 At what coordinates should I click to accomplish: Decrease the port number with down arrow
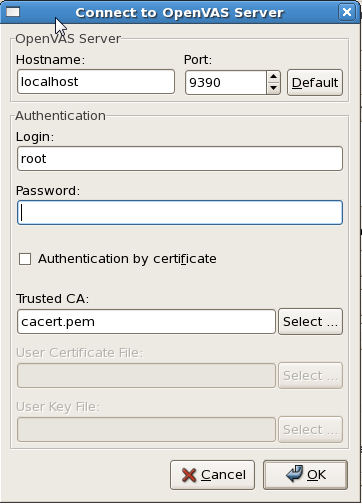click(273, 88)
